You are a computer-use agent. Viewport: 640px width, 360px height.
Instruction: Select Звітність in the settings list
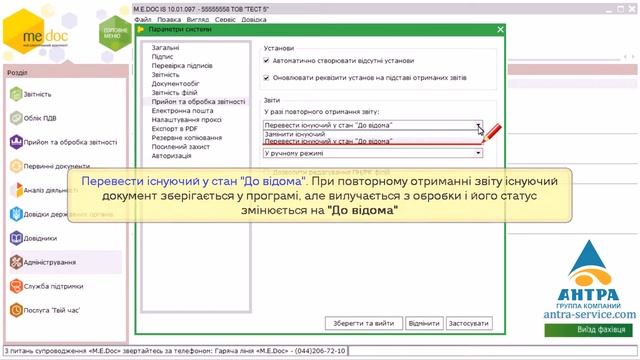pyautogui.click(x=165, y=75)
